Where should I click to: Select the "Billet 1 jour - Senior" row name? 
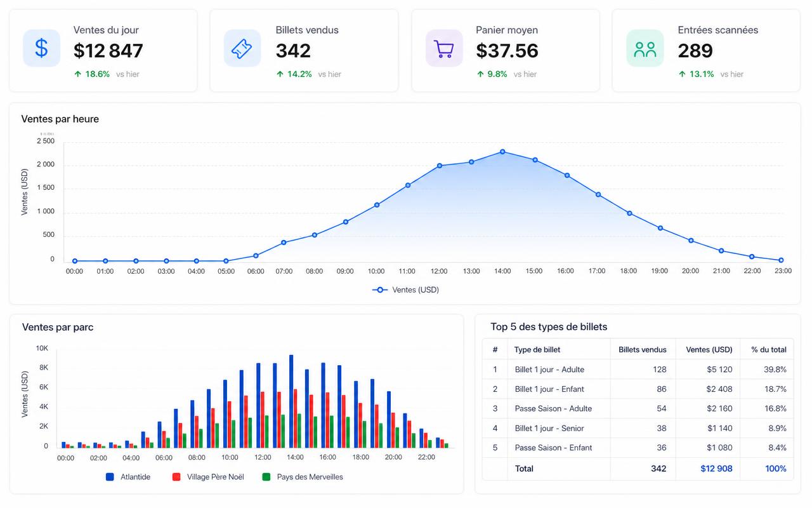click(549, 429)
